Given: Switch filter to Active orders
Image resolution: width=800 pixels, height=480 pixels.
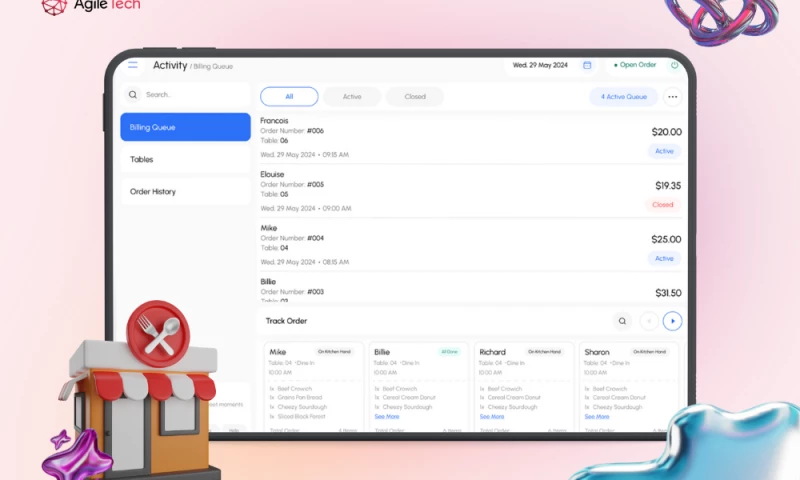Looking at the screenshot, I should (x=352, y=97).
